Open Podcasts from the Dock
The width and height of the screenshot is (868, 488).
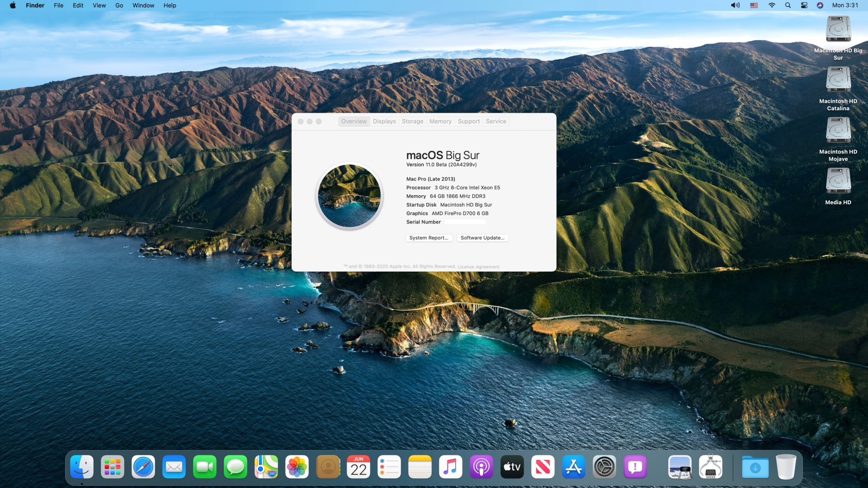pos(481,467)
